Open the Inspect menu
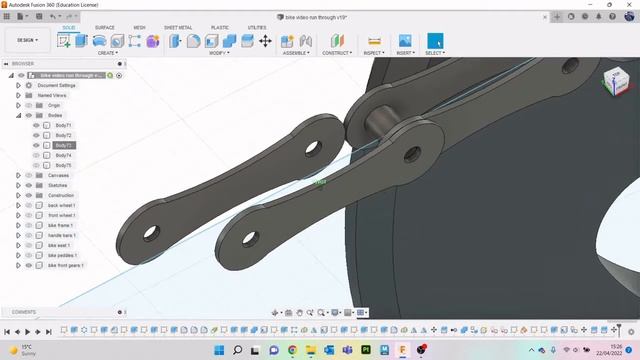 374,53
